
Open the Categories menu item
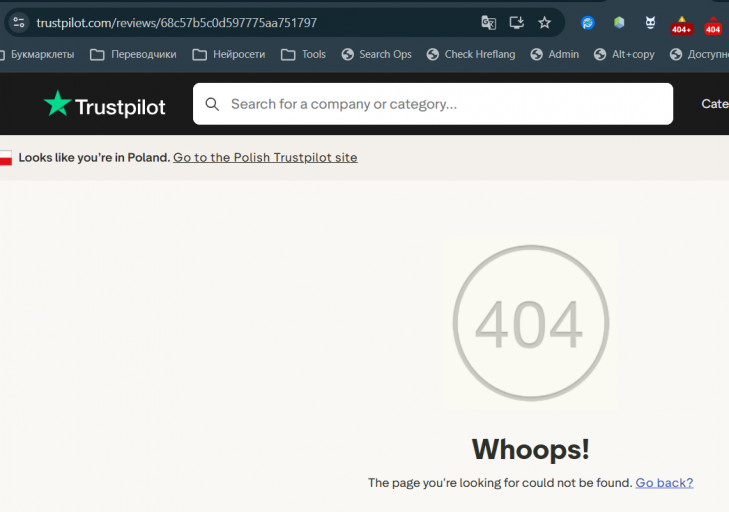(x=715, y=104)
